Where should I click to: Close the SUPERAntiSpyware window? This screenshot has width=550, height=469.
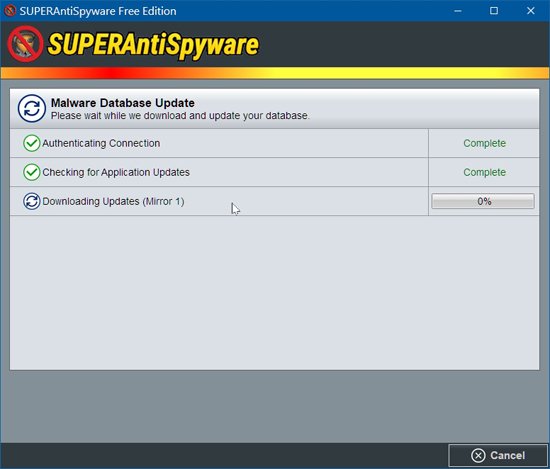(x=531, y=11)
